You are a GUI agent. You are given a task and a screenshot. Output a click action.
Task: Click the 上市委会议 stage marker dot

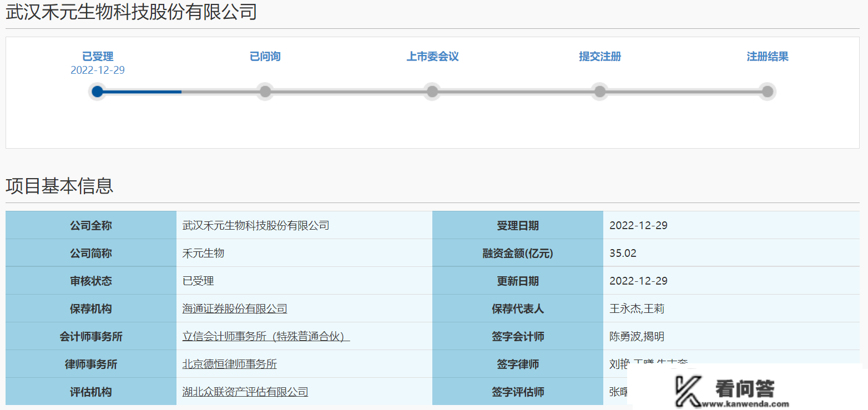432,92
